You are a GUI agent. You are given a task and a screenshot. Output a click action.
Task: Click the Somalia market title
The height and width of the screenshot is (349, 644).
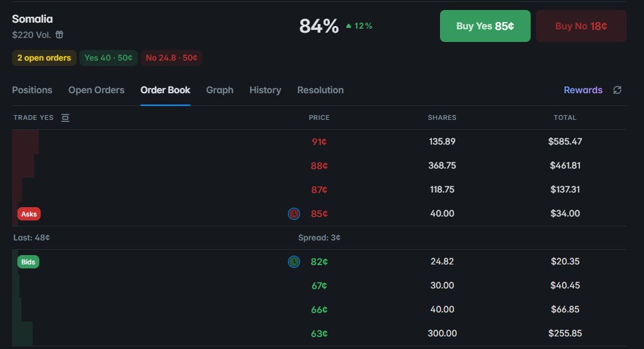[x=33, y=19]
